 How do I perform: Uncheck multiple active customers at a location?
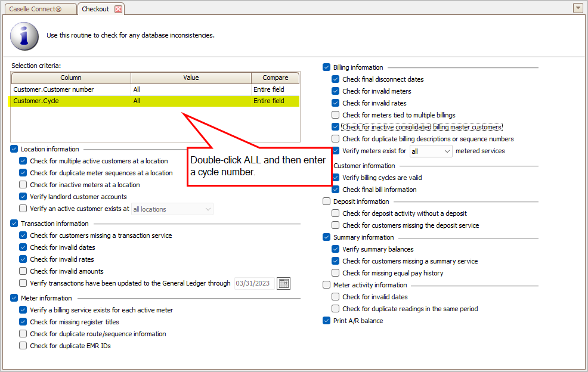[x=23, y=161]
